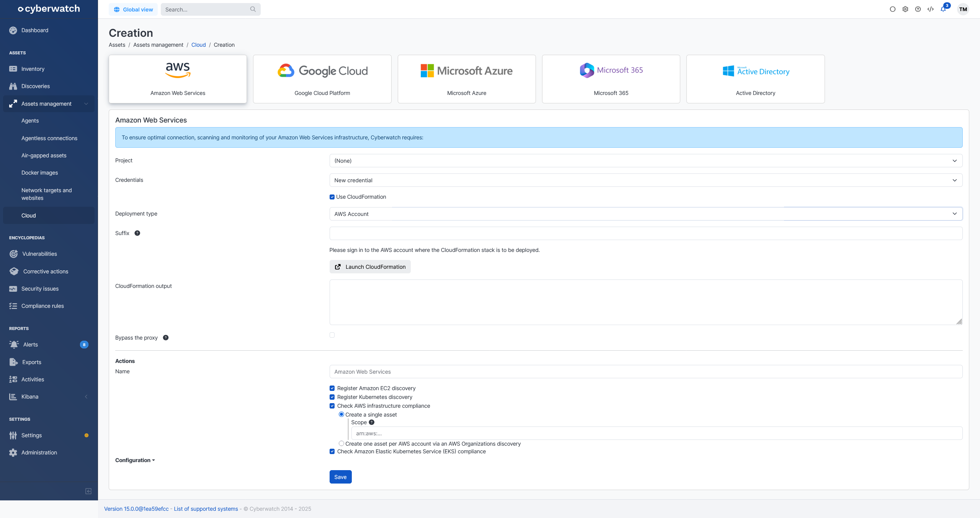Click the API code brackets icon
Image resolution: width=980 pixels, height=518 pixels.
pos(931,9)
